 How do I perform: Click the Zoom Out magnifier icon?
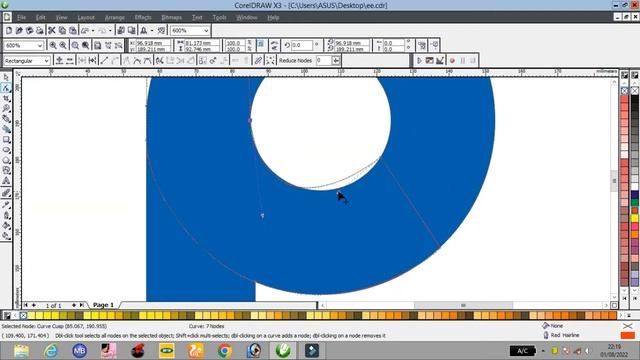pos(63,45)
